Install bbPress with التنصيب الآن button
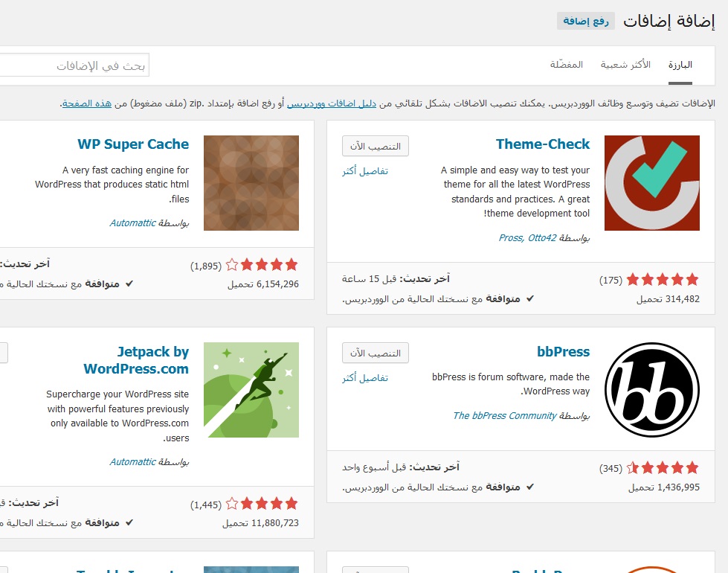Viewport: 728px width, 573px height. [x=375, y=353]
